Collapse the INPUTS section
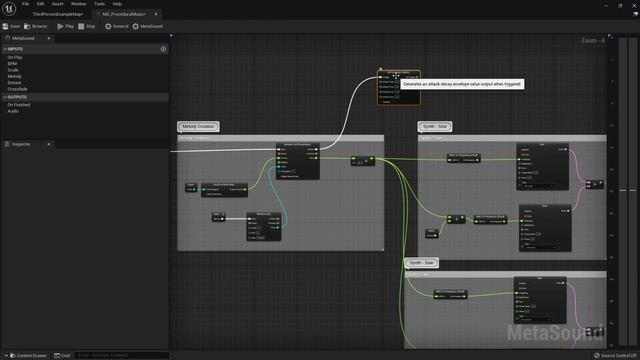This screenshot has width=640, height=360. coord(5,49)
